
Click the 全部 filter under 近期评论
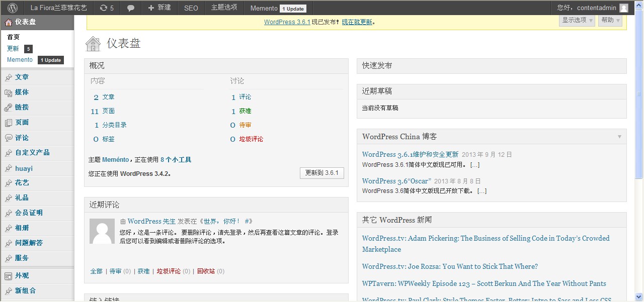(96, 271)
